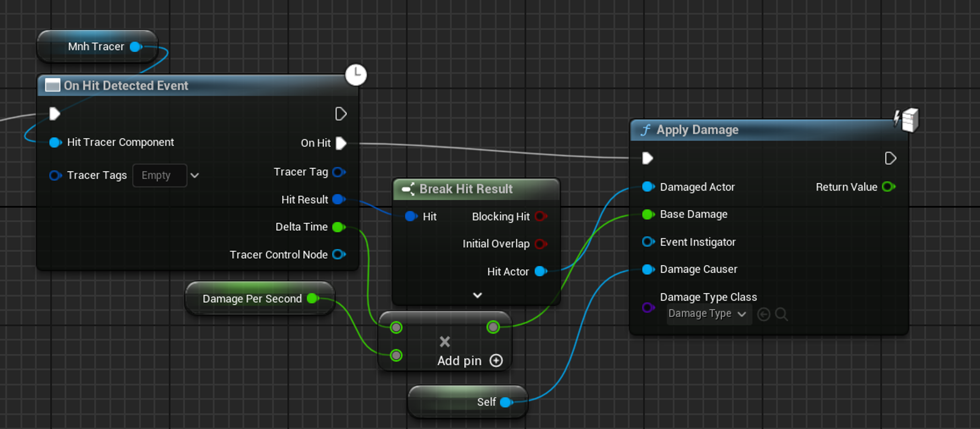This screenshot has width=980, height=429.
Task: Select the Apply Damage node title
Action: click(x=697, y=130)
